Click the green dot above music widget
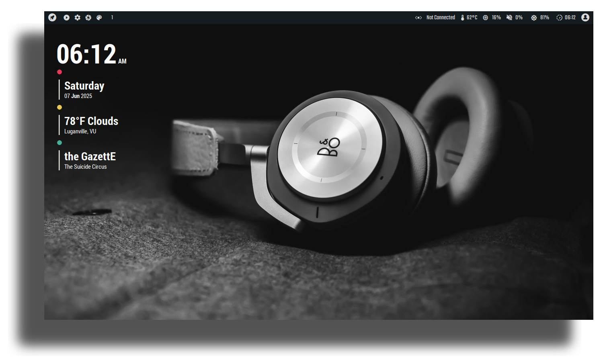This screenshot has width=603, height=364. click(59, 143)
